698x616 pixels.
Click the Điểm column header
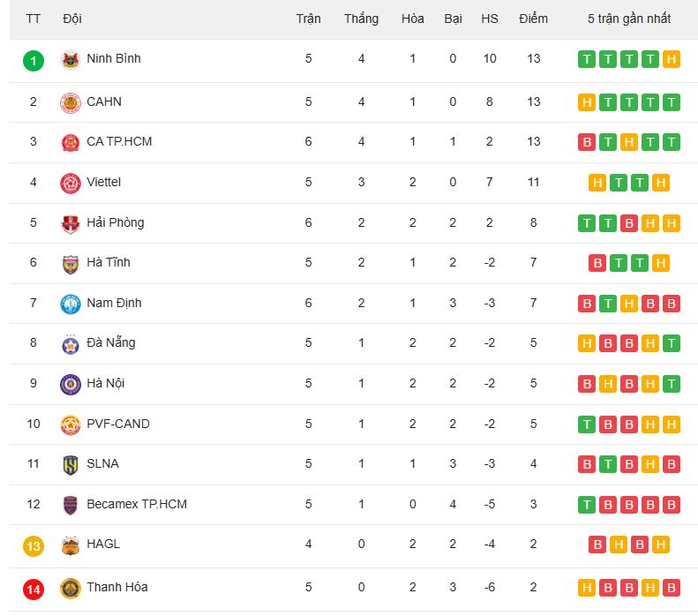click(533, 19)
